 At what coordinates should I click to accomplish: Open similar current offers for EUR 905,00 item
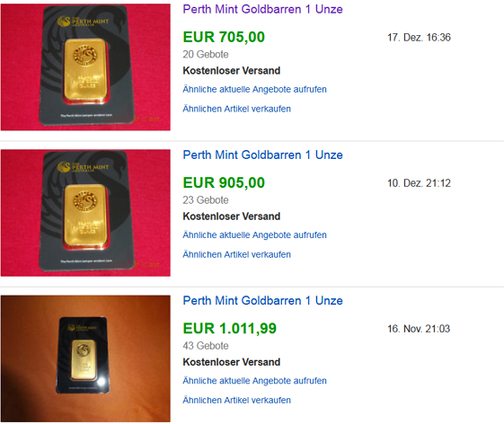point(254,234)
